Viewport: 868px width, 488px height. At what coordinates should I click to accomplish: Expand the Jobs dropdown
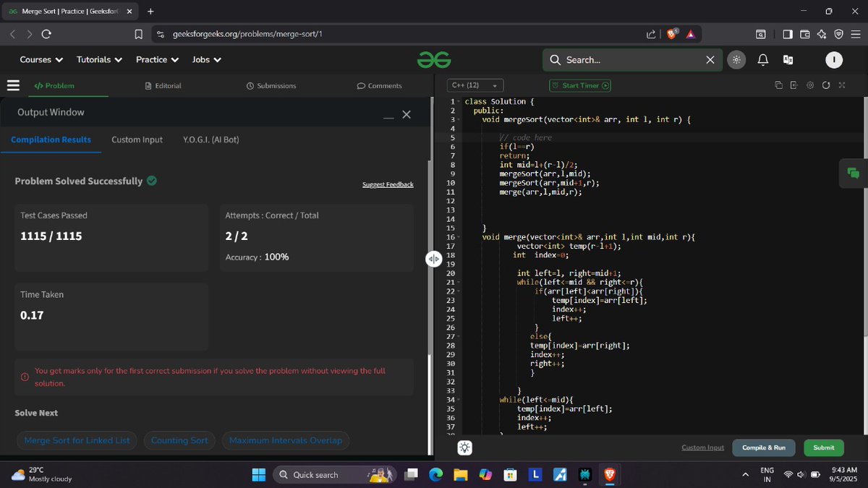(x=206, y=60)
